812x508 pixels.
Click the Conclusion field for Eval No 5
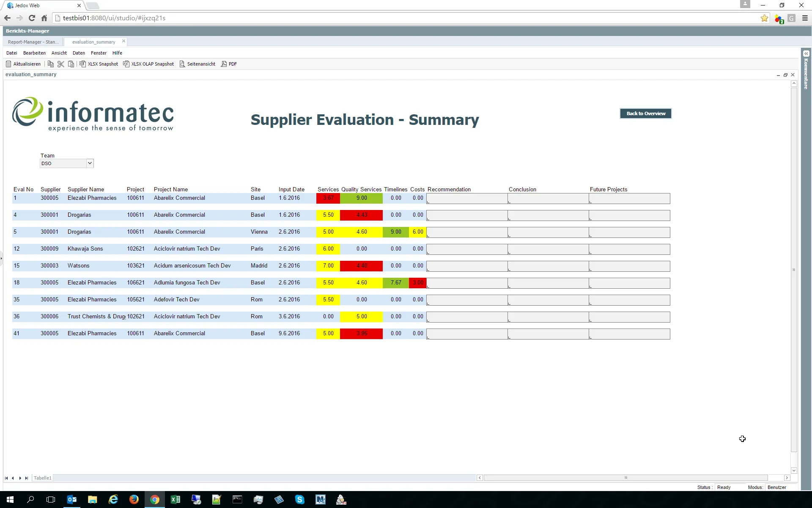tap(548, 232)
